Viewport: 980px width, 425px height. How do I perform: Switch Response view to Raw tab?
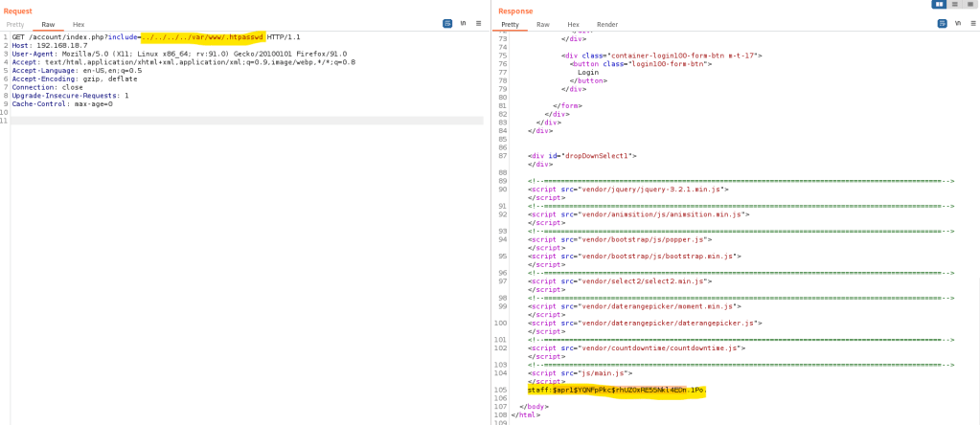point(542,24)
